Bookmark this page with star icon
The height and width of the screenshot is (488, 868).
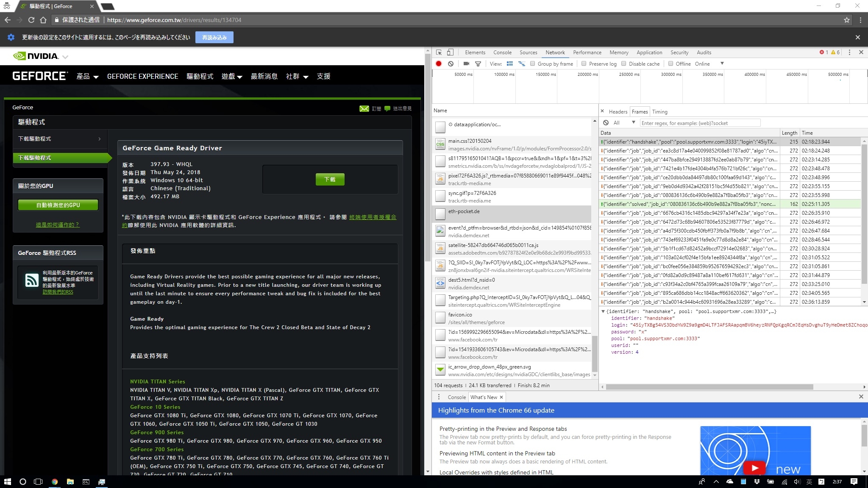[x=847, y=20]
